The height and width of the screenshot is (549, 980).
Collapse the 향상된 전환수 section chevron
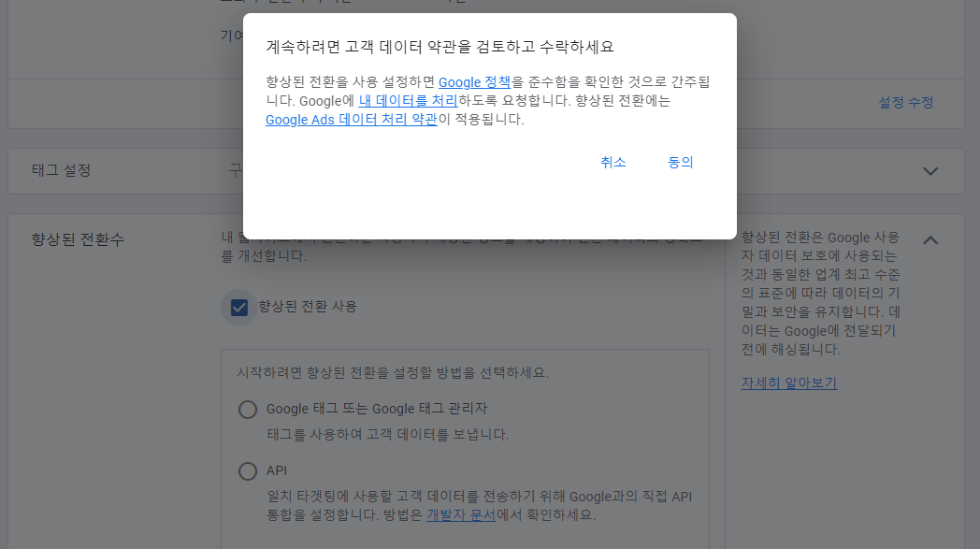(930, 240)
